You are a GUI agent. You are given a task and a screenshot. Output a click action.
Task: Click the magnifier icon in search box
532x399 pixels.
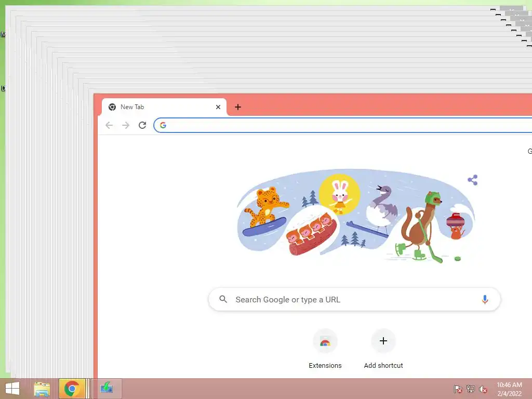(223, 299)
